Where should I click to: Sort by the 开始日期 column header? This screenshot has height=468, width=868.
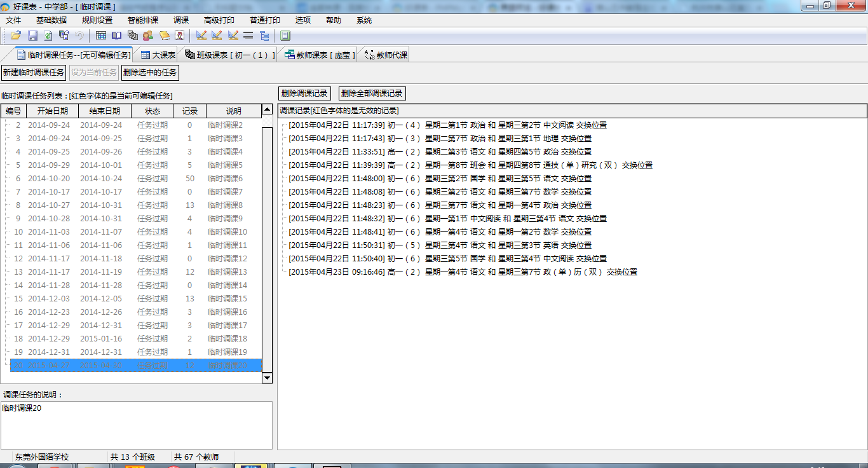click(x=52, y=111)
